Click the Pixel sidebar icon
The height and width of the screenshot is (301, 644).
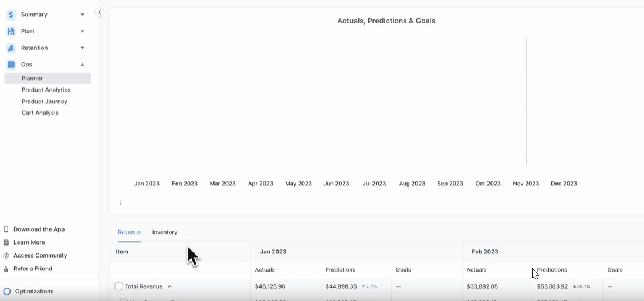click(x=11, y=31)
